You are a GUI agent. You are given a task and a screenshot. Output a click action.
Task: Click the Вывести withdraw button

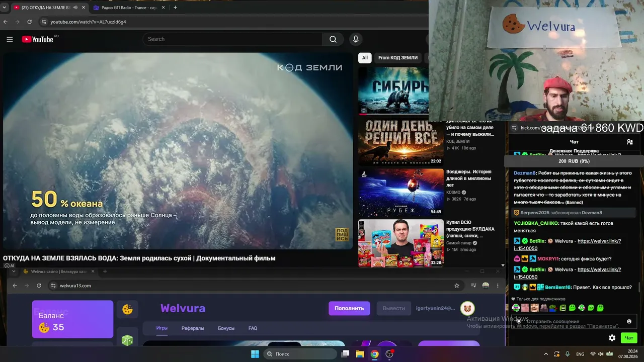[394, 308]
